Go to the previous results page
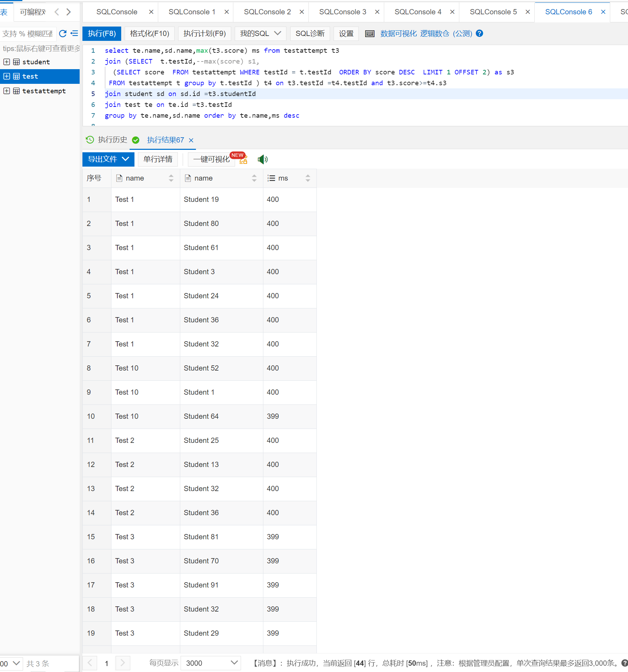 click(x=90, y=663)
